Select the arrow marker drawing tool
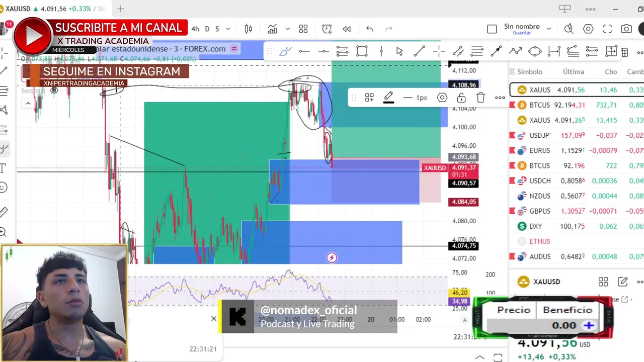This screenshot has height=362, width=644. tap(496, 51)
